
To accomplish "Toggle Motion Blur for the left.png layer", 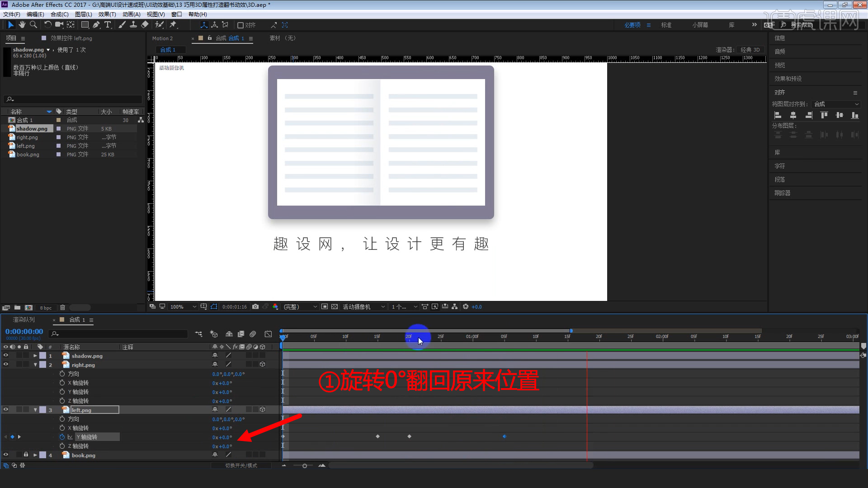I will click(249, 409).
